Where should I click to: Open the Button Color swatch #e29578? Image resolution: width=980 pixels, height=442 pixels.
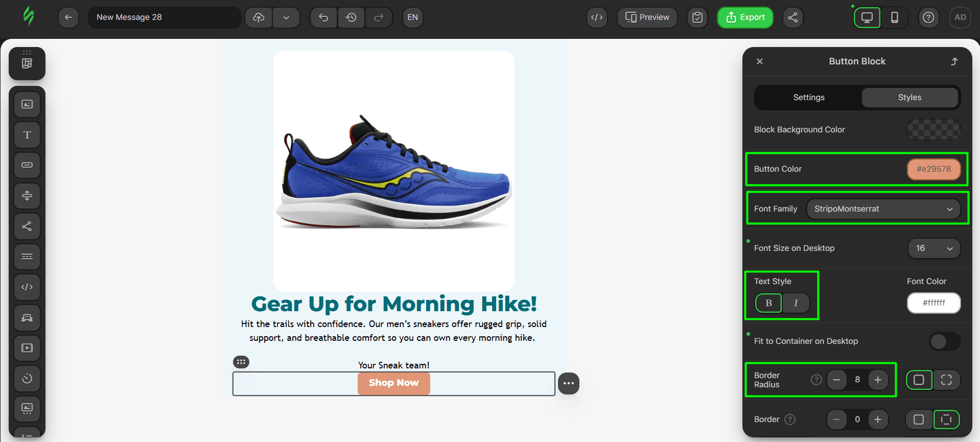tap(934, 169)
